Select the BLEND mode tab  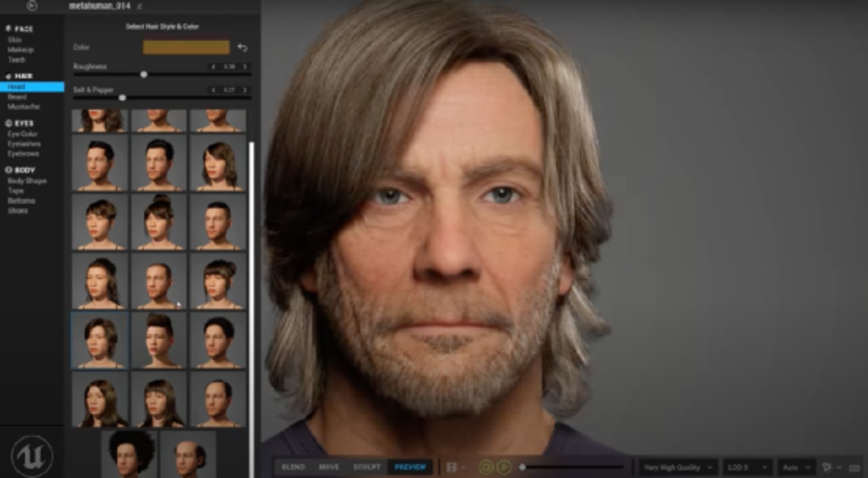293,467
